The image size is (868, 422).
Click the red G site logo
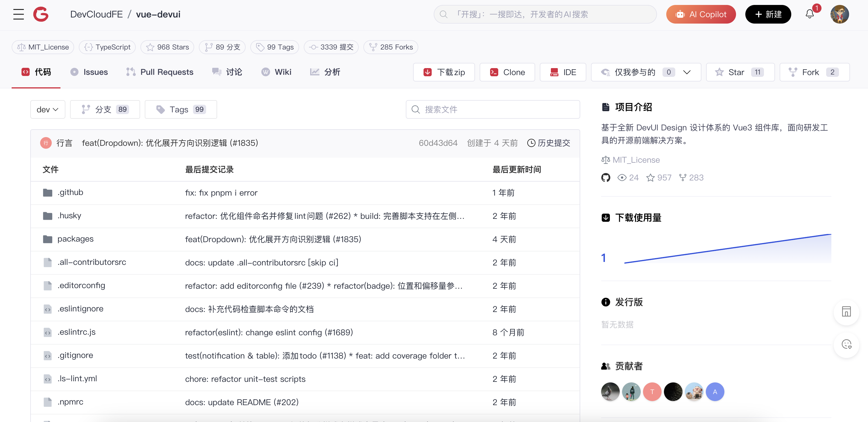[x=41, y=14]
